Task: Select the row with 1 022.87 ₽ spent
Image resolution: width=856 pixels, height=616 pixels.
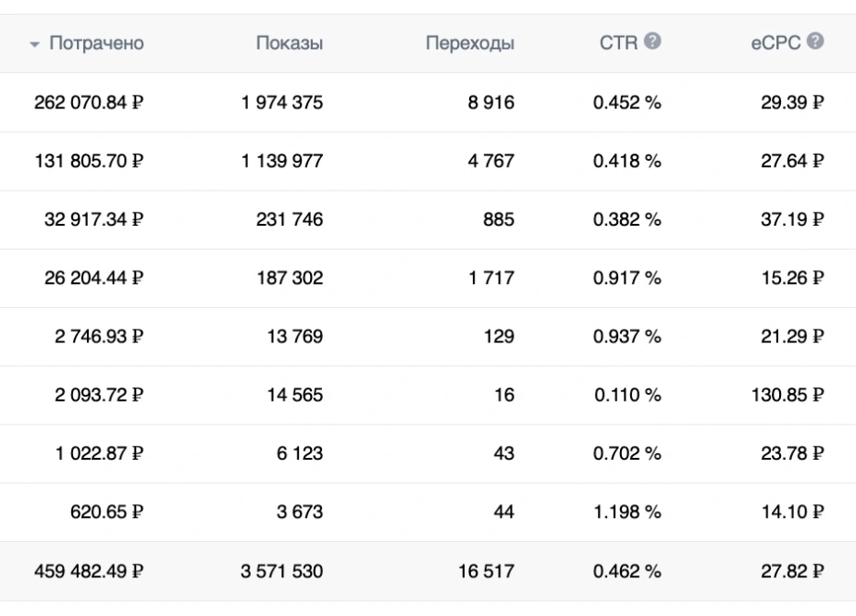Action: coord(428,453)
